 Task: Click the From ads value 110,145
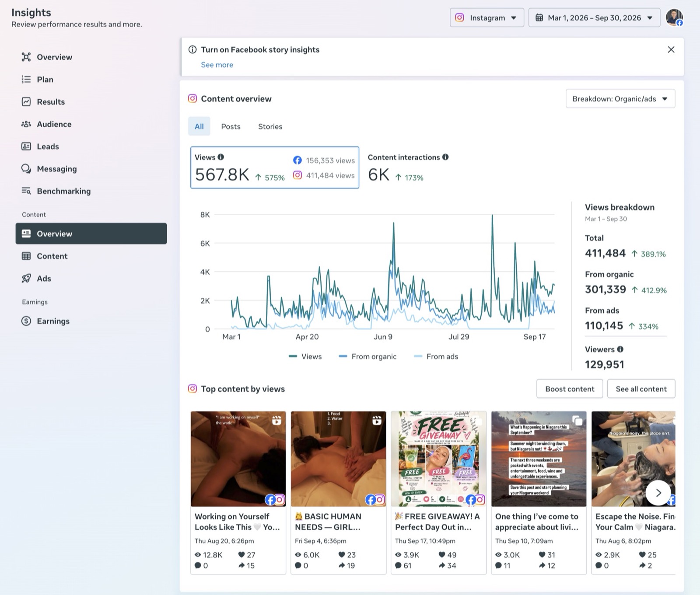pos(604,326)
